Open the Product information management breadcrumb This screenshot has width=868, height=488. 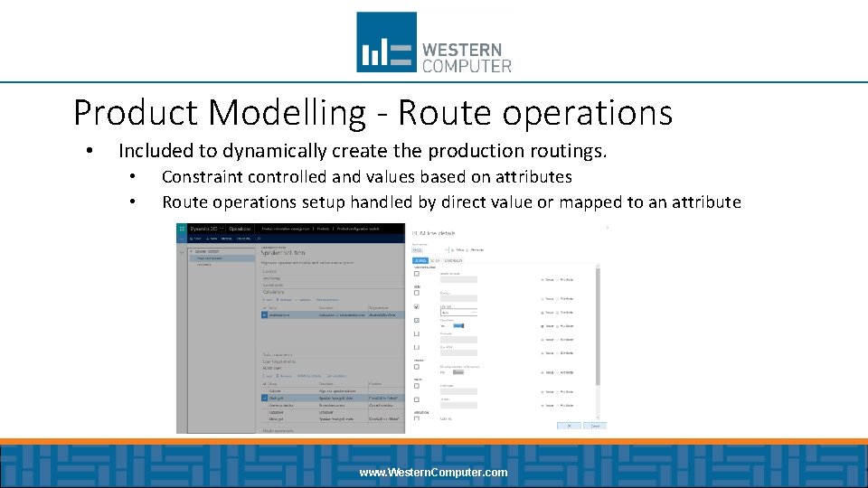[285, 229]
